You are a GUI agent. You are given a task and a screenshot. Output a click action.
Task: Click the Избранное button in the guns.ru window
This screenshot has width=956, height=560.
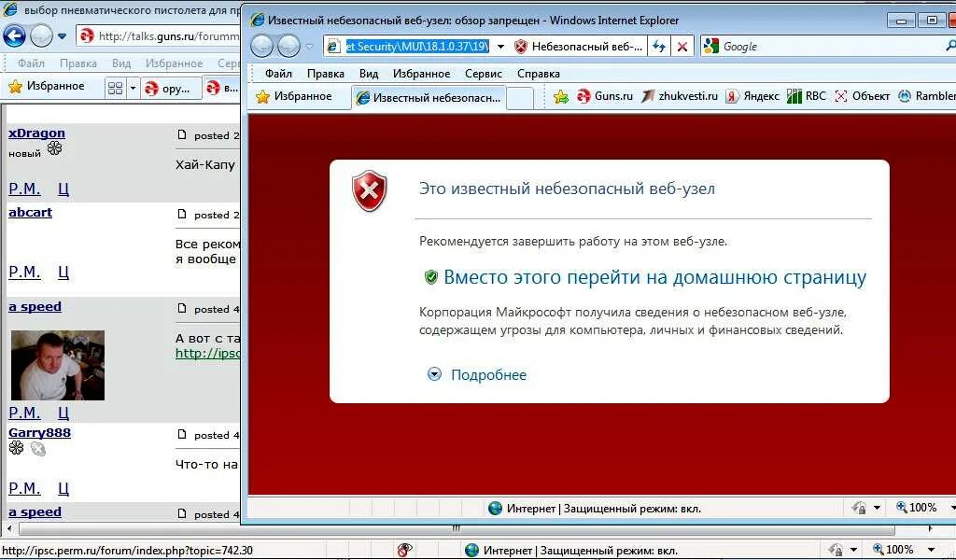click(x=47, y=87)
